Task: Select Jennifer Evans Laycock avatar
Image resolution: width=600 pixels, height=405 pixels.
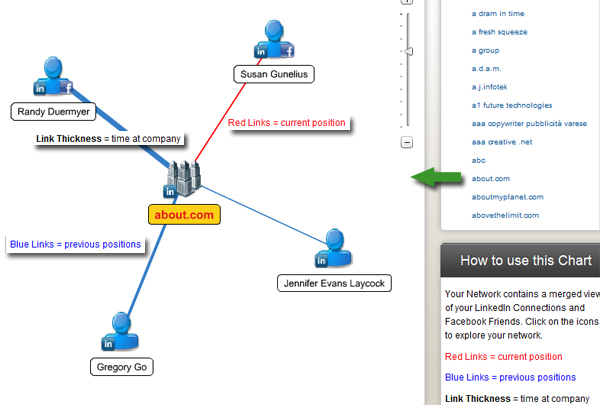Action: point(335,247)
